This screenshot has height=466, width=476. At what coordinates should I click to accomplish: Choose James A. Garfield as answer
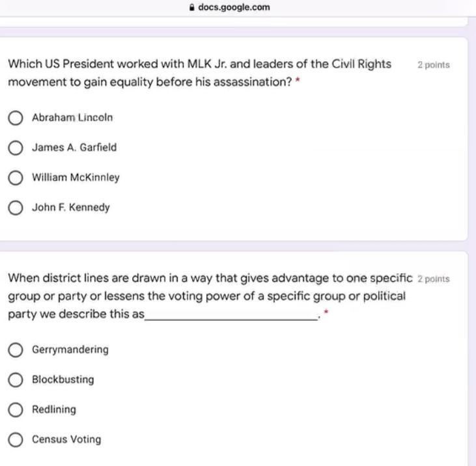16,148
